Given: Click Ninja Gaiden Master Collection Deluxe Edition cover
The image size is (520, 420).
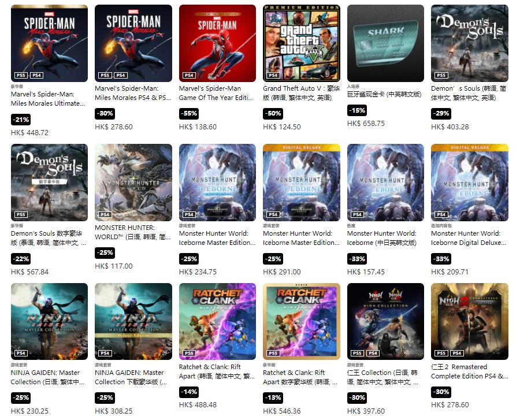Looking at the screenshot, I should pyautogui.click(x=133, y=321).
